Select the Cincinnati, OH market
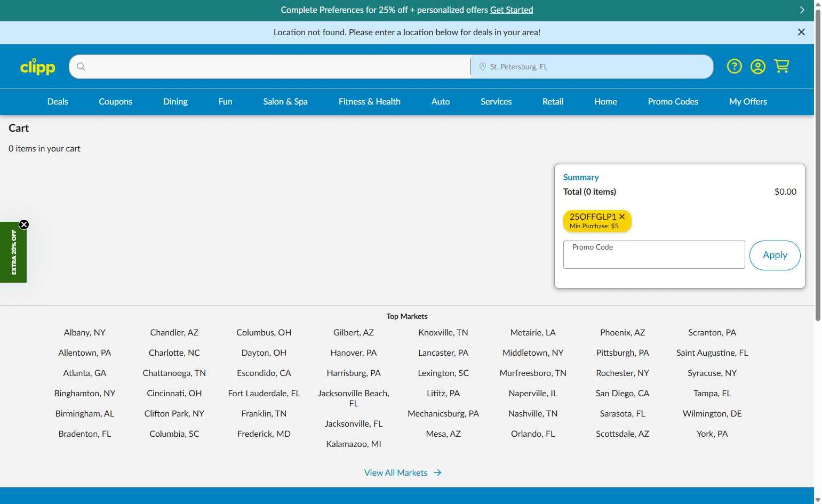This screenshot has width=822, height=504. click(x=174, y=393)
